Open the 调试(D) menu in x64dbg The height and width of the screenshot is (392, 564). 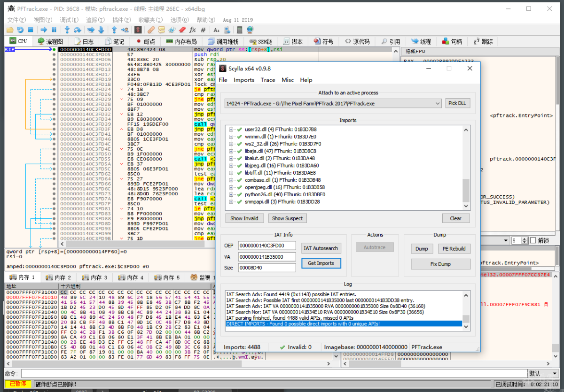click(69, 20)
